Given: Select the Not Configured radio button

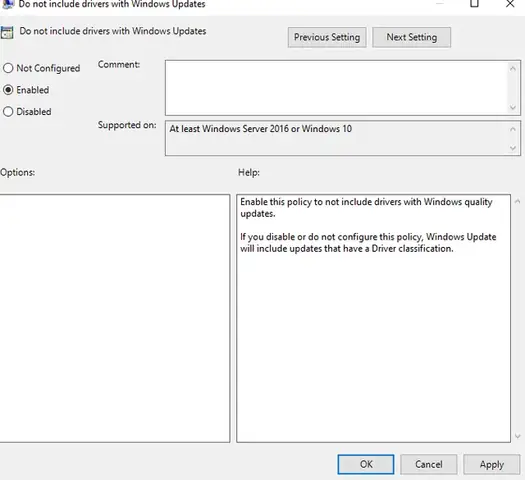Looking at the screenshot, I should (8, 68).
